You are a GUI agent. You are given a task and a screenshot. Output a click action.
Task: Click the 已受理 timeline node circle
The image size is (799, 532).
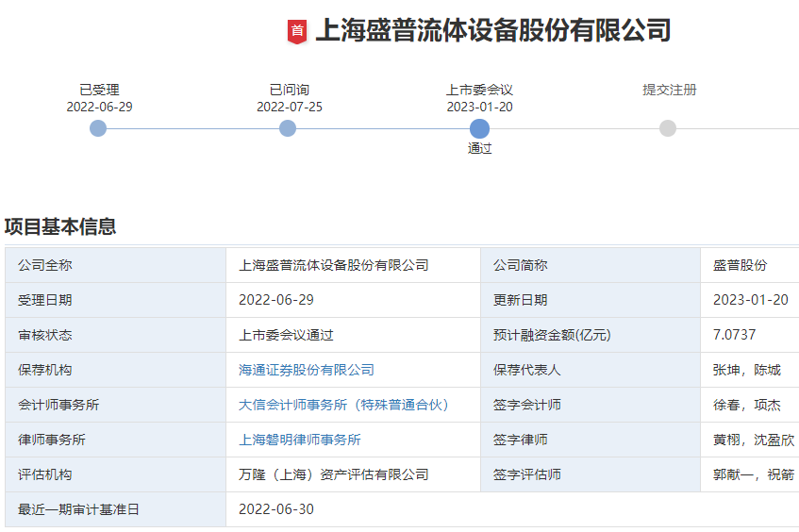98,128
